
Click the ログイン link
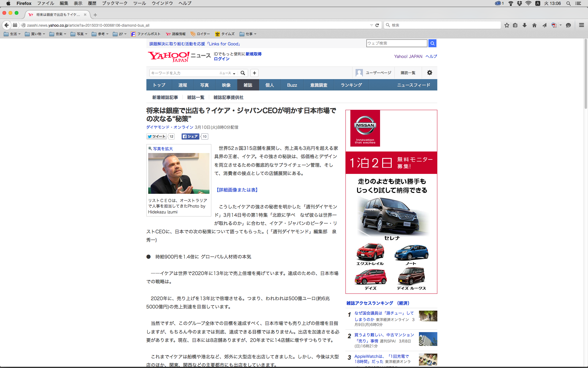point(221,59)
